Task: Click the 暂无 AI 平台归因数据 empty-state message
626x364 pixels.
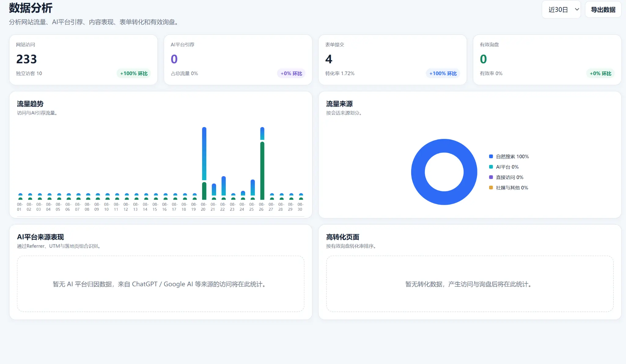Action: coord(160,284)
